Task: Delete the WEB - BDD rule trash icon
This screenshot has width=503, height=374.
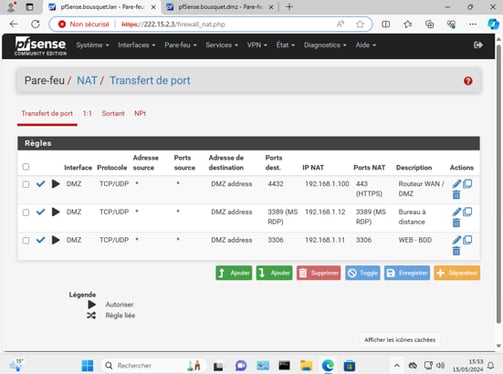Action: click(x=456, y=251)
